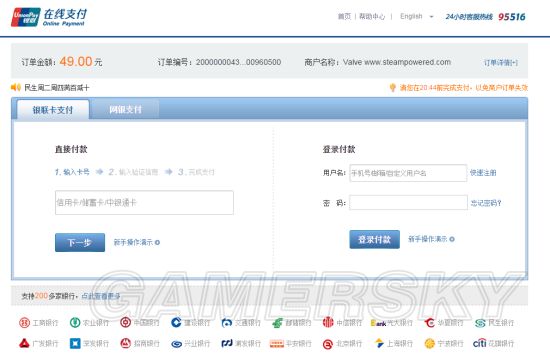Open 新手操作演示 demo beside login button

tap(431, 239)
